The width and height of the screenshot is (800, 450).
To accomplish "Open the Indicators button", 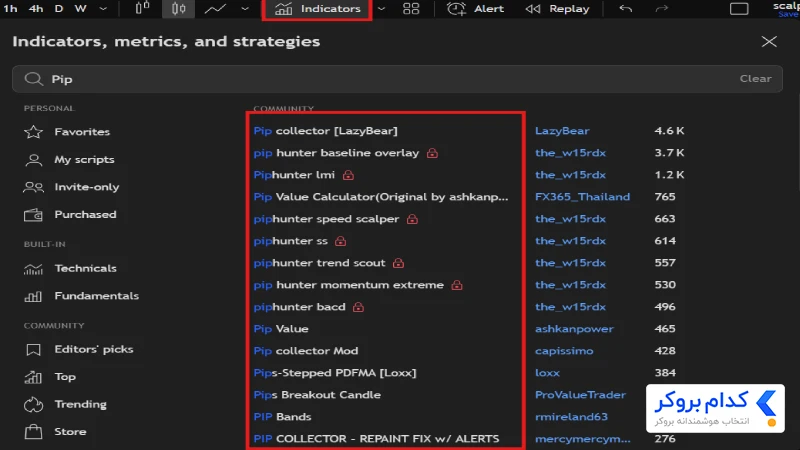I will 317,9.
